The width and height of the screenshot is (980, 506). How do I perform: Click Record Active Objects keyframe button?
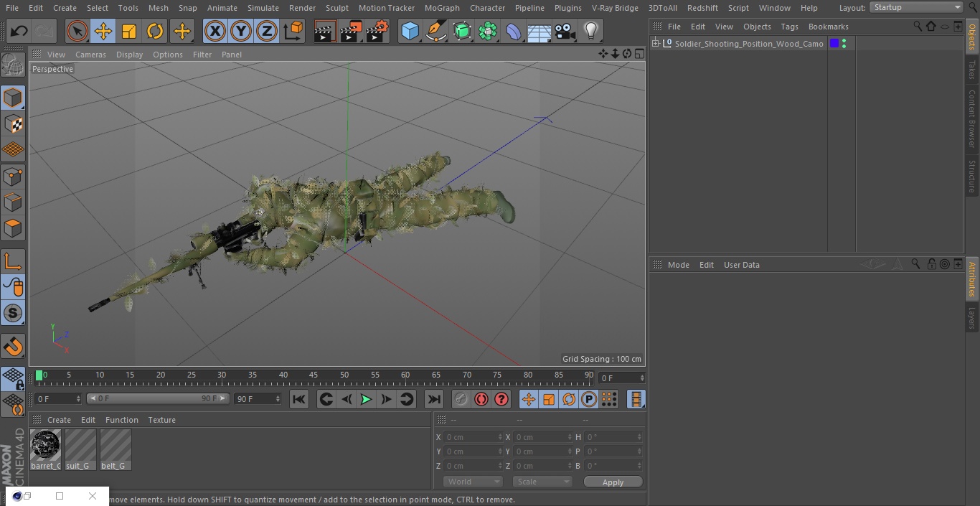point(461,399)
